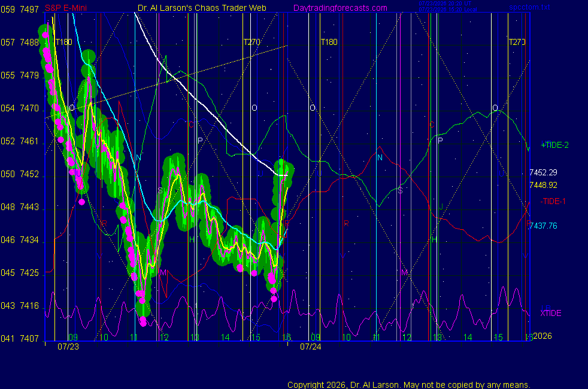The height and width of the screenshot is (389, 588).
Task: Click the cyan N marker on 07/23
Action: pyautogui.click(x=138, y=158)
